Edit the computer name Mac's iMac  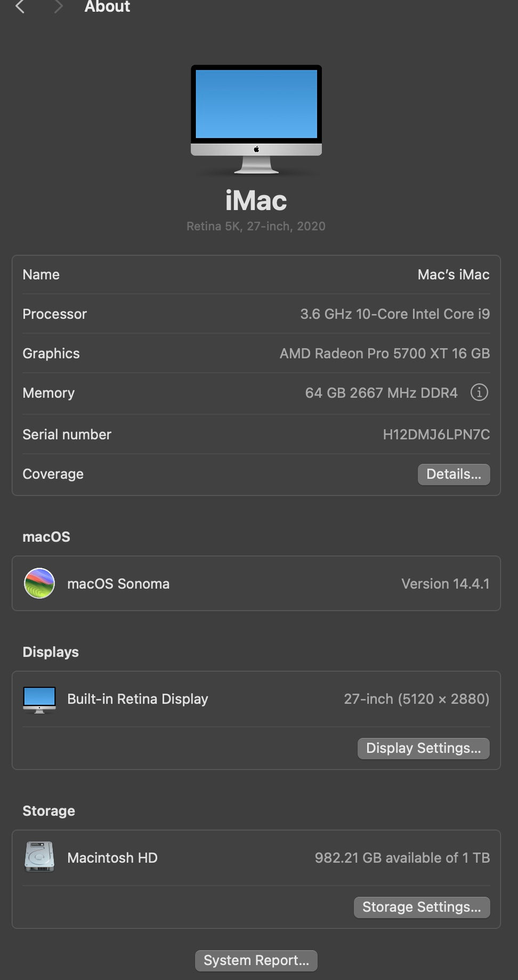click(x=453, y=275)
